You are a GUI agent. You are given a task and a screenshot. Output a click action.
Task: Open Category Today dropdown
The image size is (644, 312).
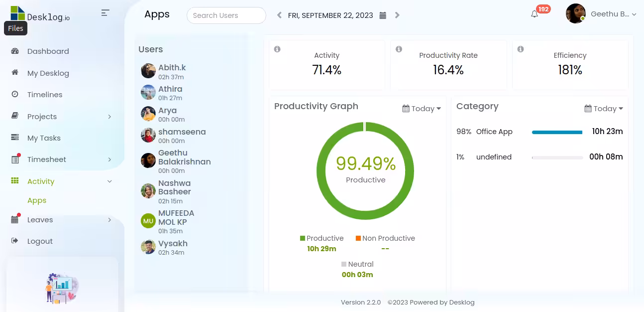pos(604,109)
